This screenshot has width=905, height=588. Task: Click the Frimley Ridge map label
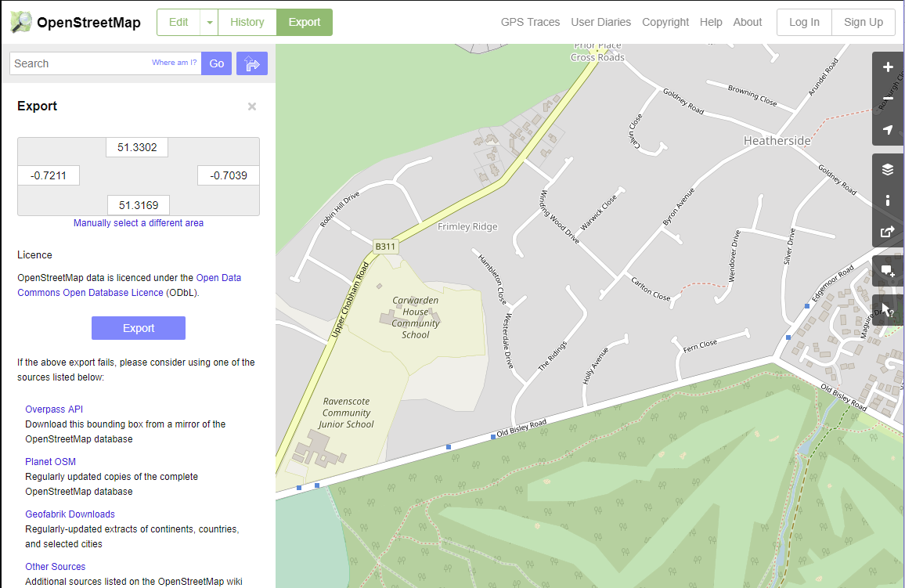(x=467, y=227)
